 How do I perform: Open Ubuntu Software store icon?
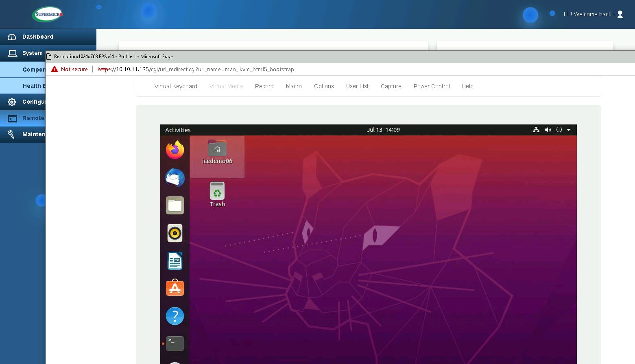click(175, 288)
